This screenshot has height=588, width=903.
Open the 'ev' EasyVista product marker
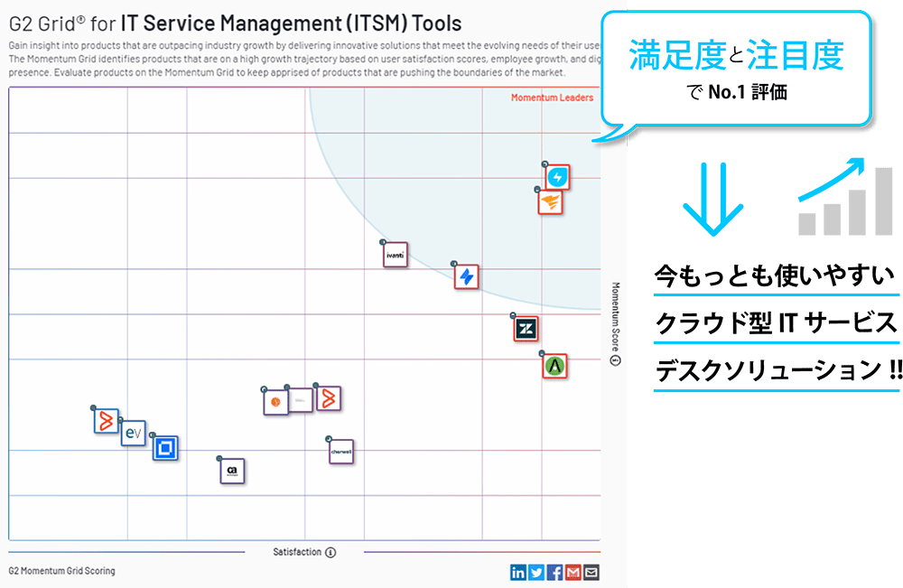click(x=133, y=433)
